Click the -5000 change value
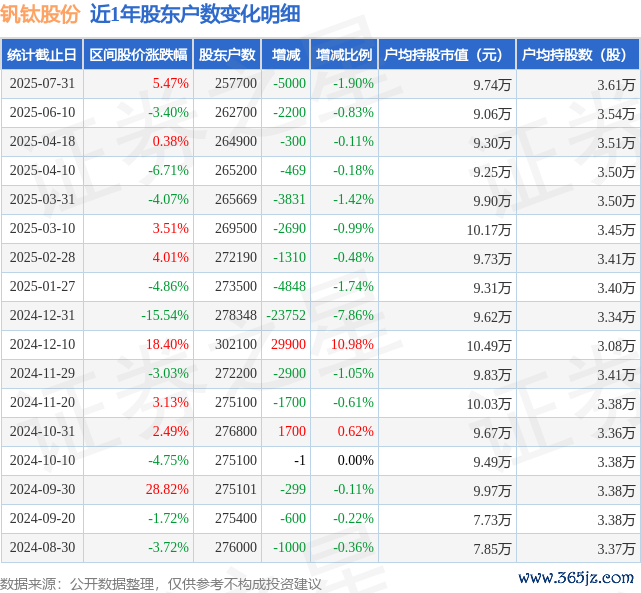 click(289, 83)
